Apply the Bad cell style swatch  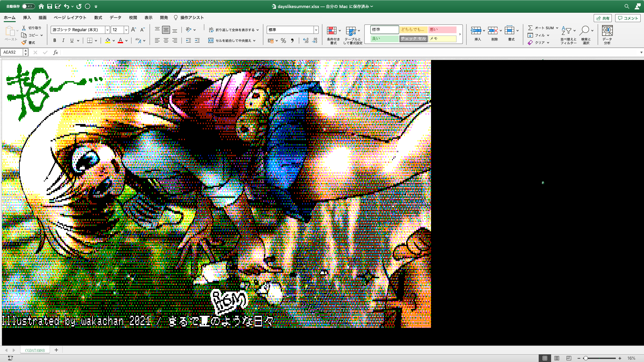(442, 29)
